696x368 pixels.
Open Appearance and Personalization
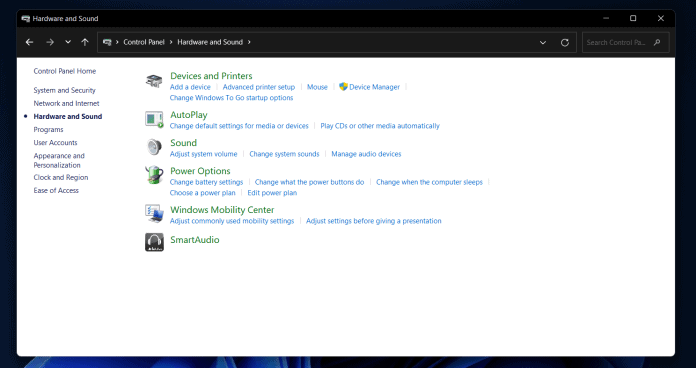[x=59, y=160]
